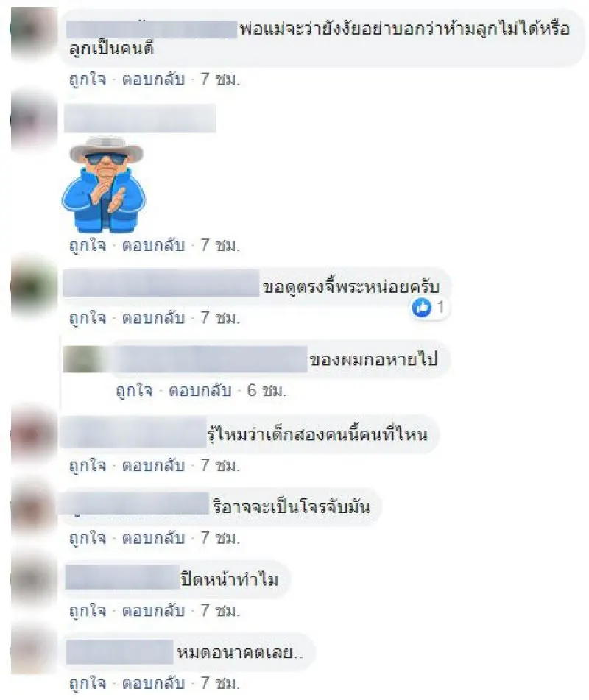Click 7 ชม. timestamp under first comment
589x700 pixels.
tap(220, 79)
